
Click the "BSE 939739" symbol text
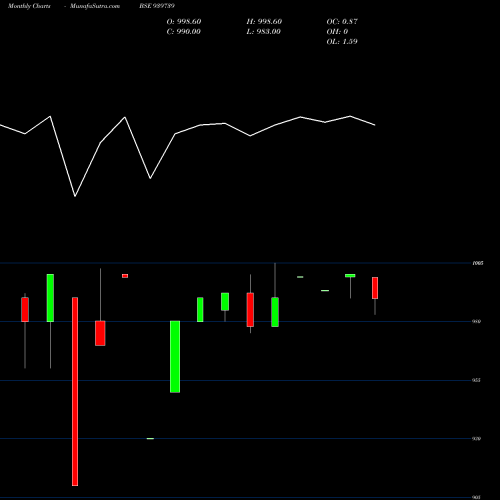click(x=157, y=6)
